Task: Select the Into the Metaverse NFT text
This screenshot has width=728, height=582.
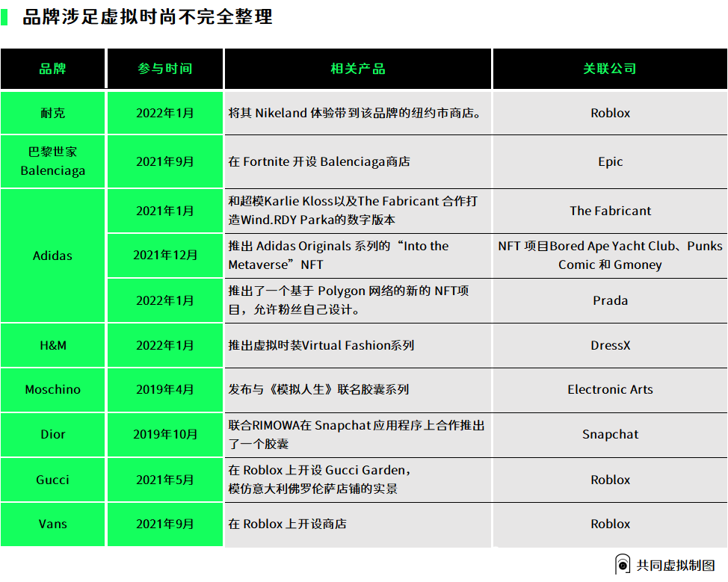Action: (339, 256)
